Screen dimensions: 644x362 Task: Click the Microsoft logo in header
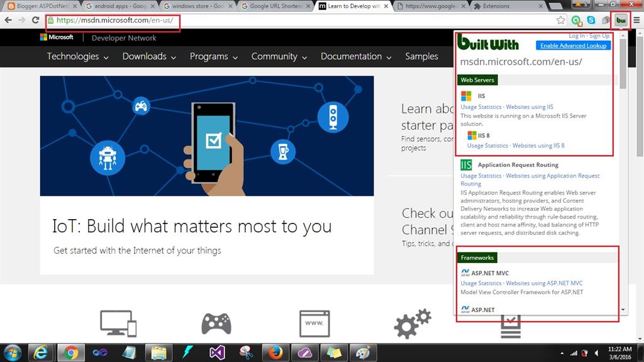[57, 37]
